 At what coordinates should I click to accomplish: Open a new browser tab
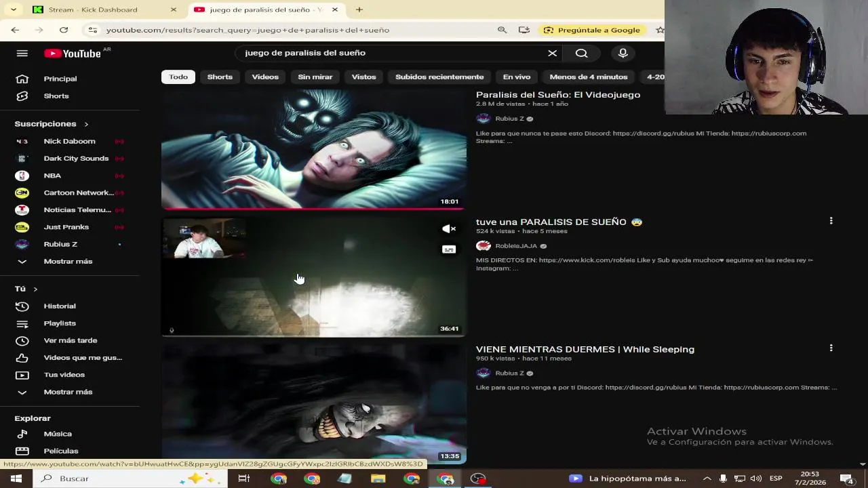click(x=359, y=9)
